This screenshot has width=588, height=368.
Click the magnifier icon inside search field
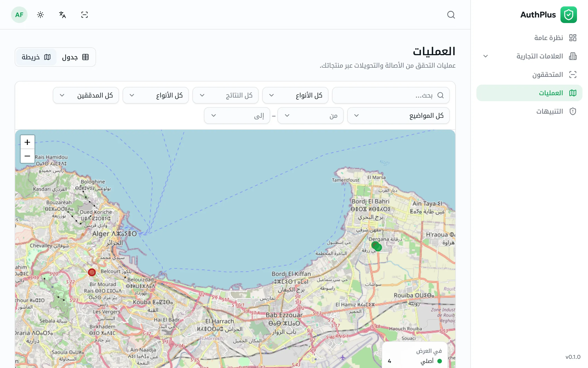pyautogui.click(x=440, y=95)
